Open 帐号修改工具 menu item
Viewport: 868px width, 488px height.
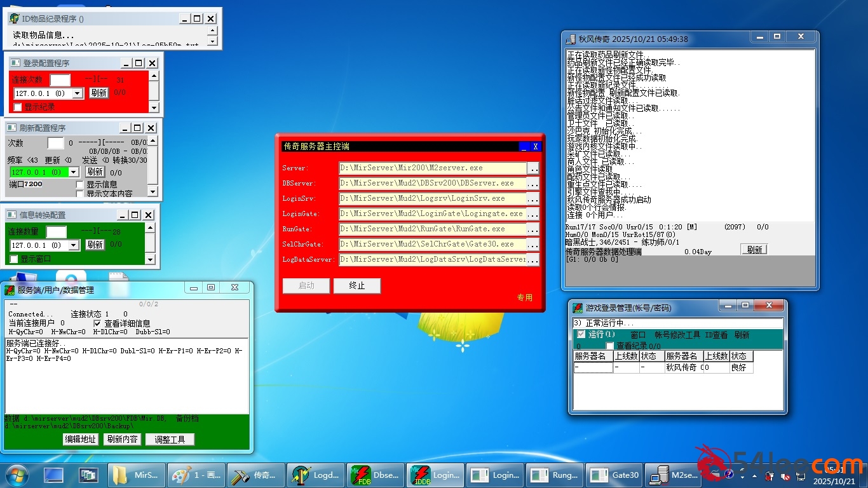point(677,335)
